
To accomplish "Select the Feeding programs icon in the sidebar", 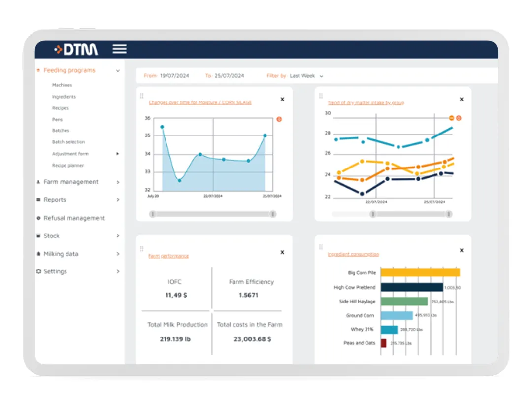I will (x=39, y=70).
